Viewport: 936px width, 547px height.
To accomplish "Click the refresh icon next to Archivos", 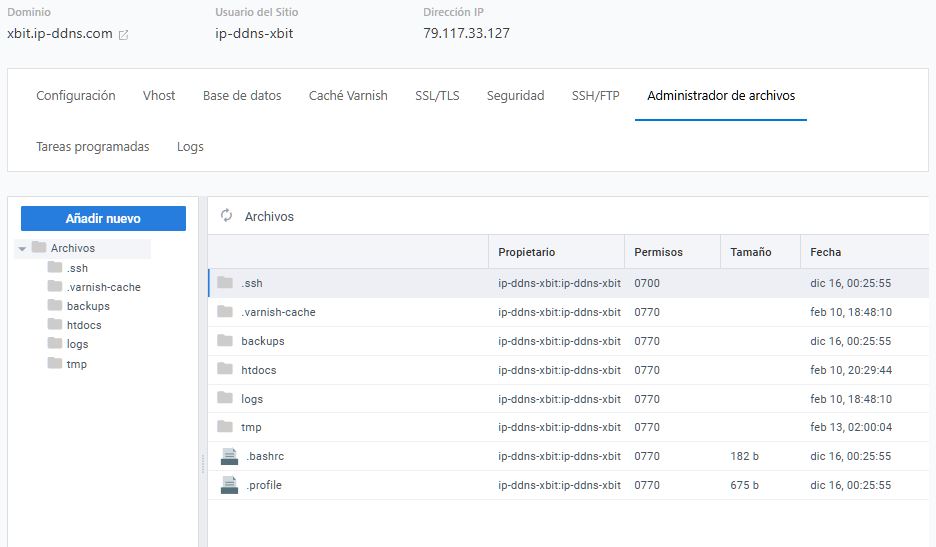I will pos(226,216).
